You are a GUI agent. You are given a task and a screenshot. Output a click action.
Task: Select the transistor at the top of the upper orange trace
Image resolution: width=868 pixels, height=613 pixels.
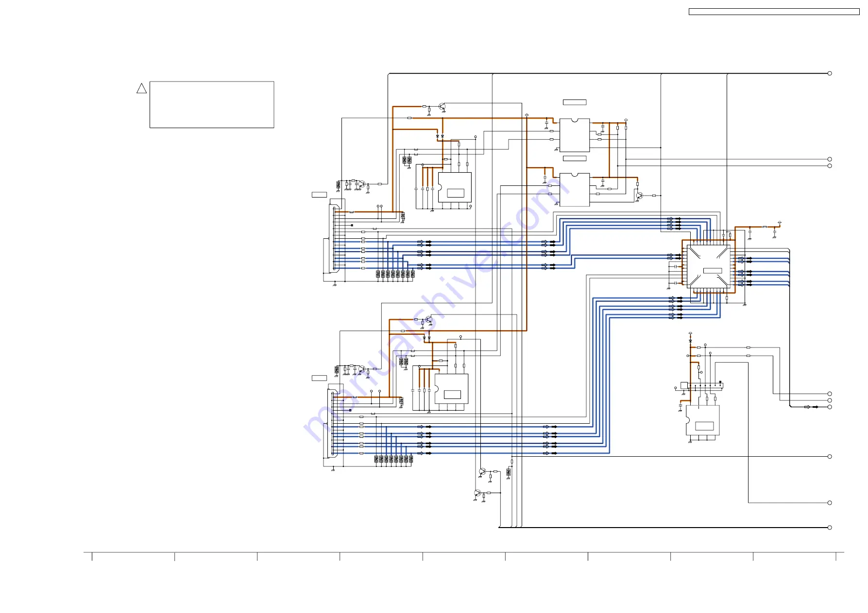442,106
